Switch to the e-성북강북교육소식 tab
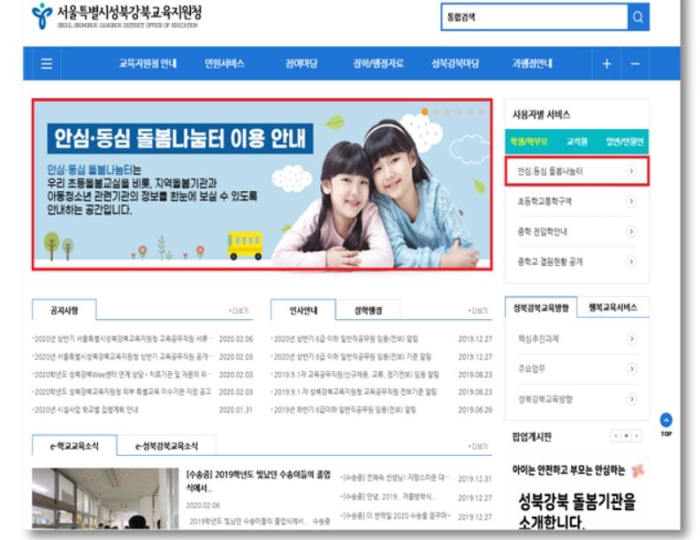The image size is (700, 540). [x=167, y=446]
